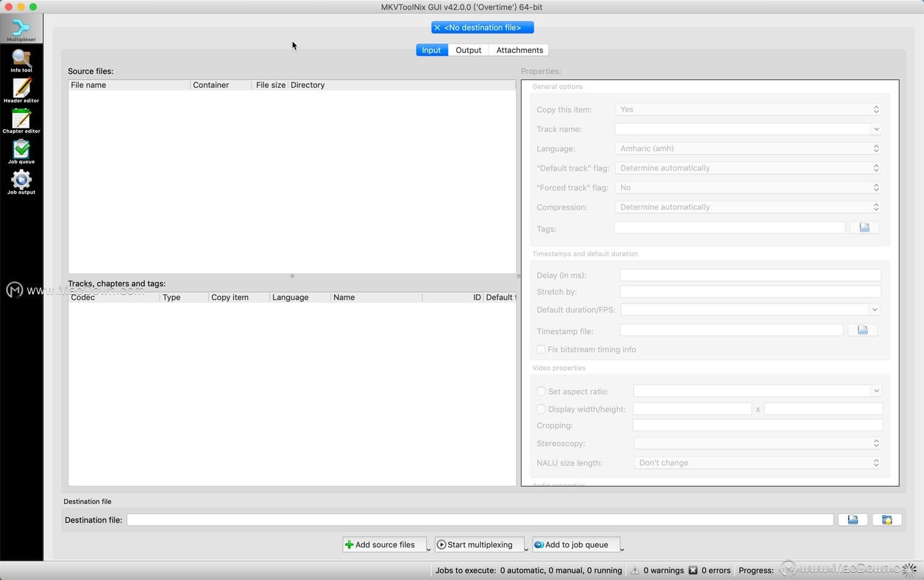
Task: Expand Add to job queue dropdown arrow
Action: (622, 549)
